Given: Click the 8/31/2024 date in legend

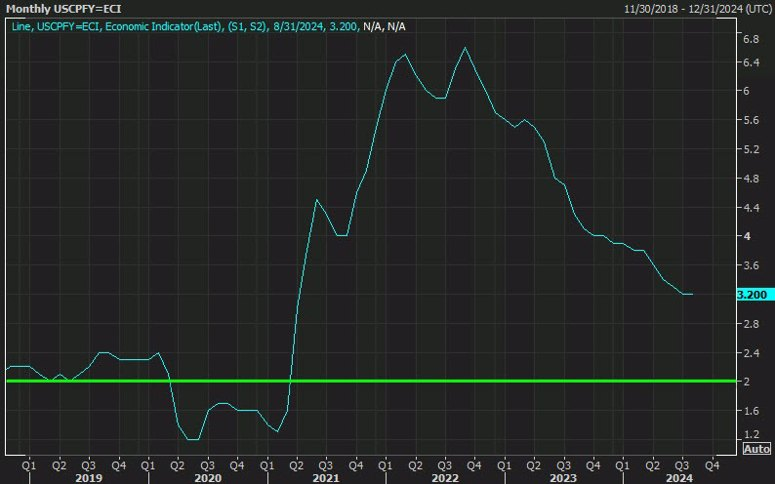Looking at the screenshot, I should [299, 27].
